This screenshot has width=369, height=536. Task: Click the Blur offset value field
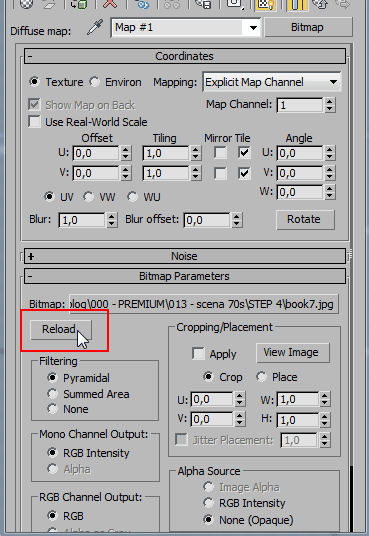coord(207,220)
